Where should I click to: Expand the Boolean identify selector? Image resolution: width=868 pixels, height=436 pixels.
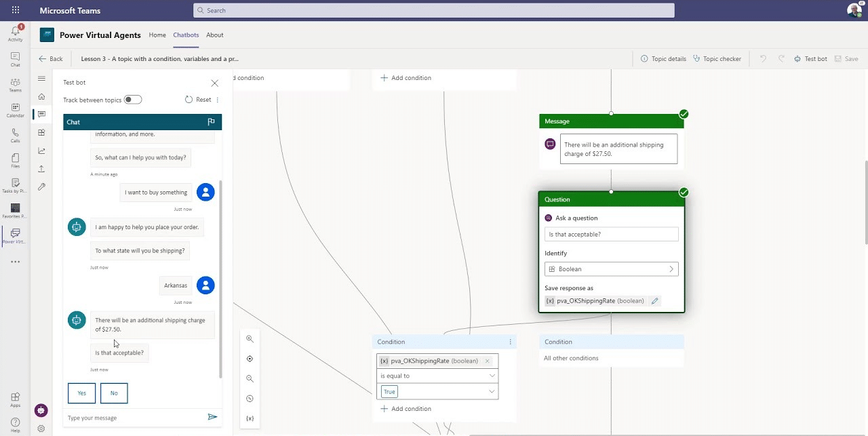tap(611, 269)
